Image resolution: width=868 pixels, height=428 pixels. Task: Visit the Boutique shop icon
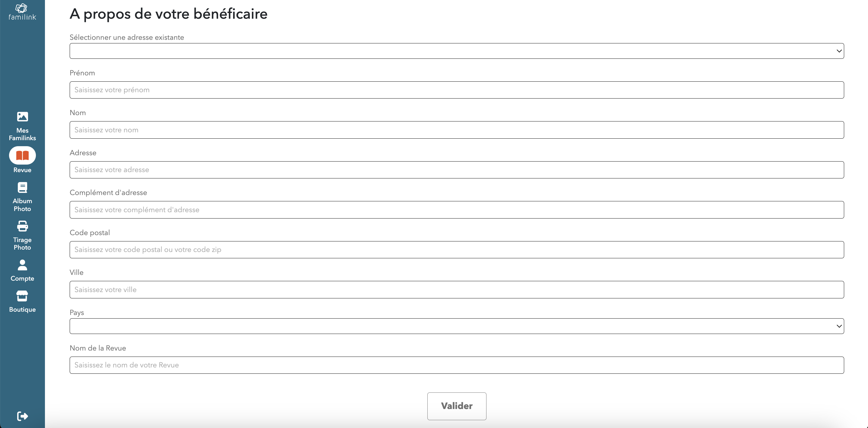(22, 296)
